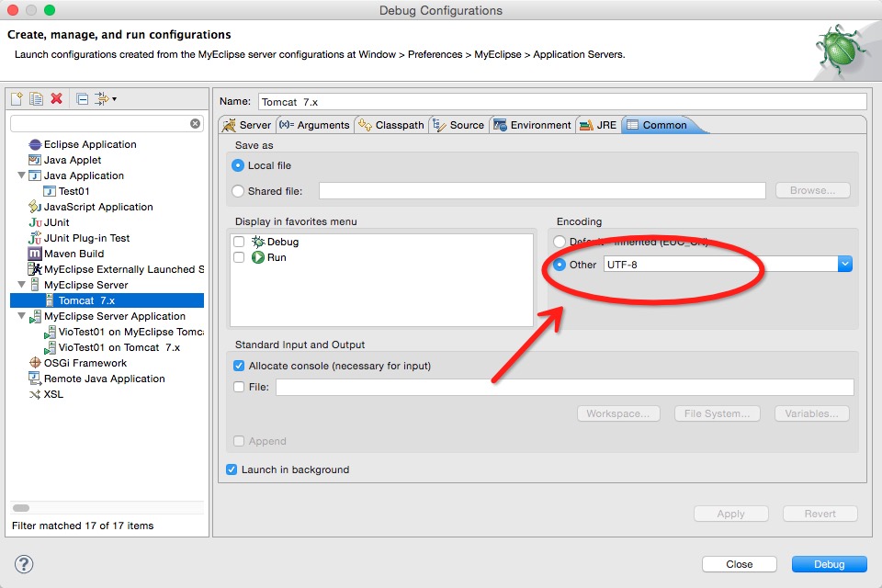Click the Close button

coord(739,564)
